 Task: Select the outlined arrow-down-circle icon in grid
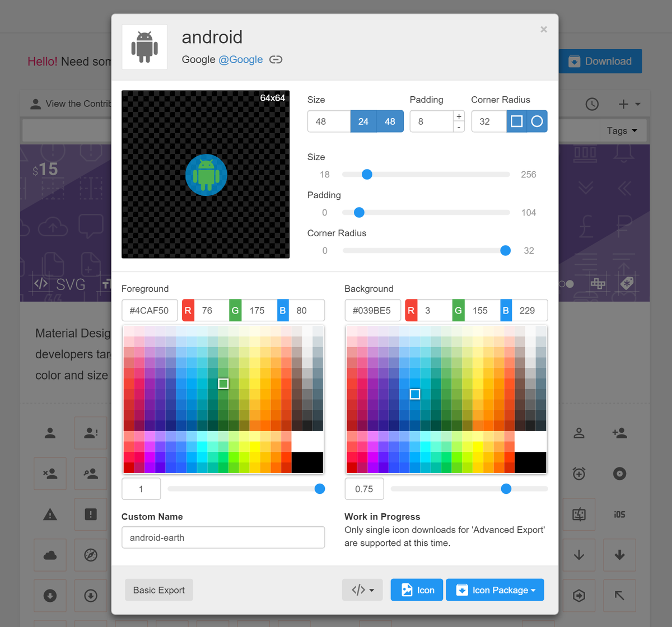pos(91,596)
